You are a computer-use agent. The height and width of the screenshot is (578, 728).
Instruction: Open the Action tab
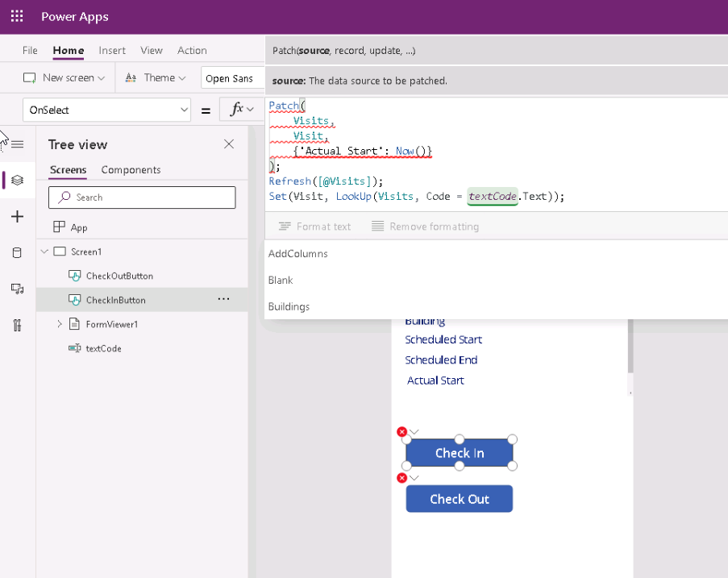[x=192, y=51]
